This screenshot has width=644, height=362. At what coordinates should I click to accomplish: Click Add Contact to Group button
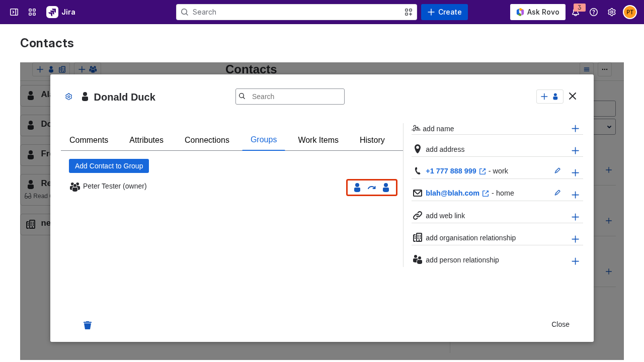pyautogui.click(x=109, y=166)
